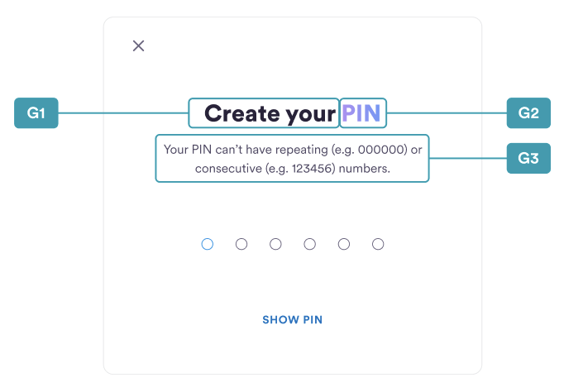
Task: Click the SHOW PIN link
Action: tap(293, 320)
